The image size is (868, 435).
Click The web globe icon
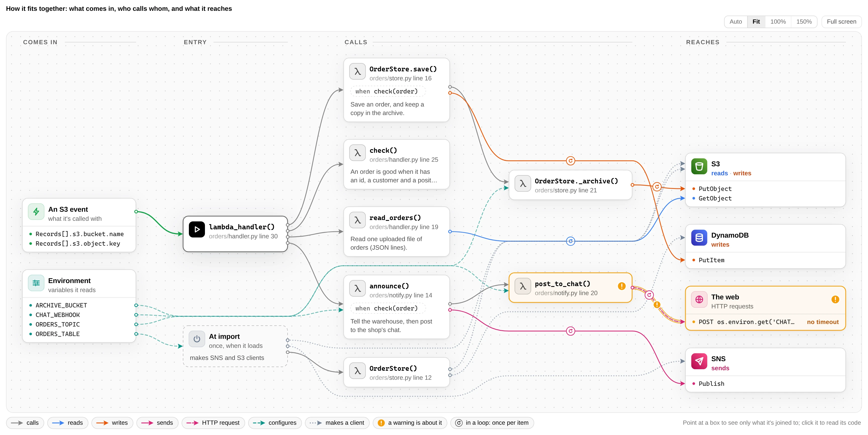[x=699, y=299]
